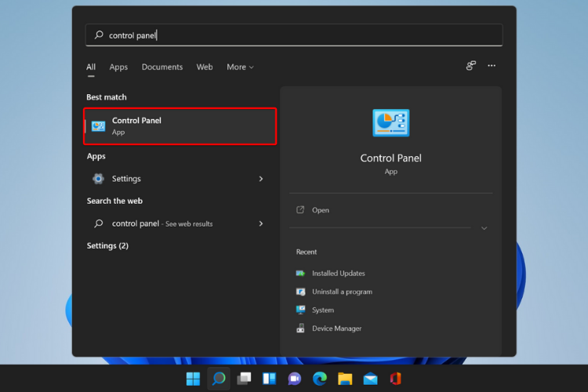Expand more actions chevron under Open
This screenshot has width=588, height=392.
(x=484, y=228)
